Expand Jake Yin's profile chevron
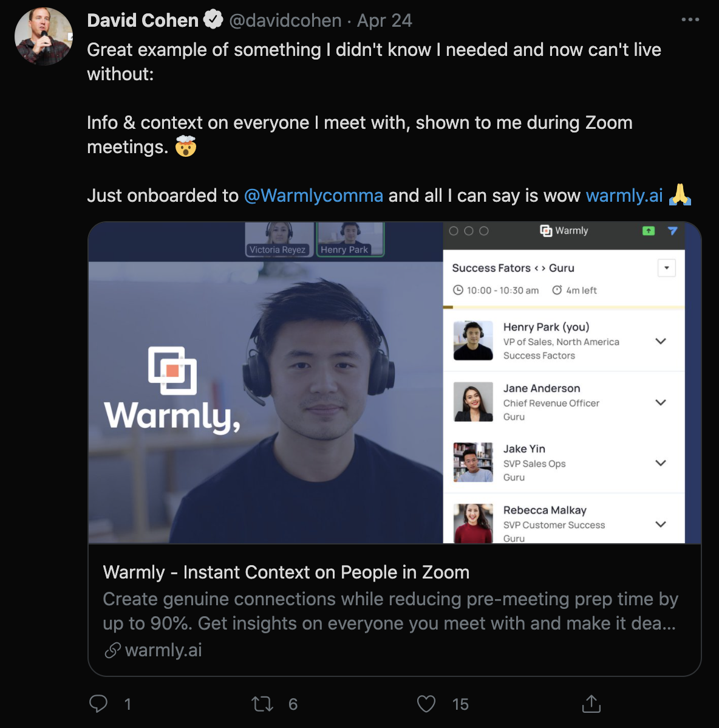 coord(661,463)
